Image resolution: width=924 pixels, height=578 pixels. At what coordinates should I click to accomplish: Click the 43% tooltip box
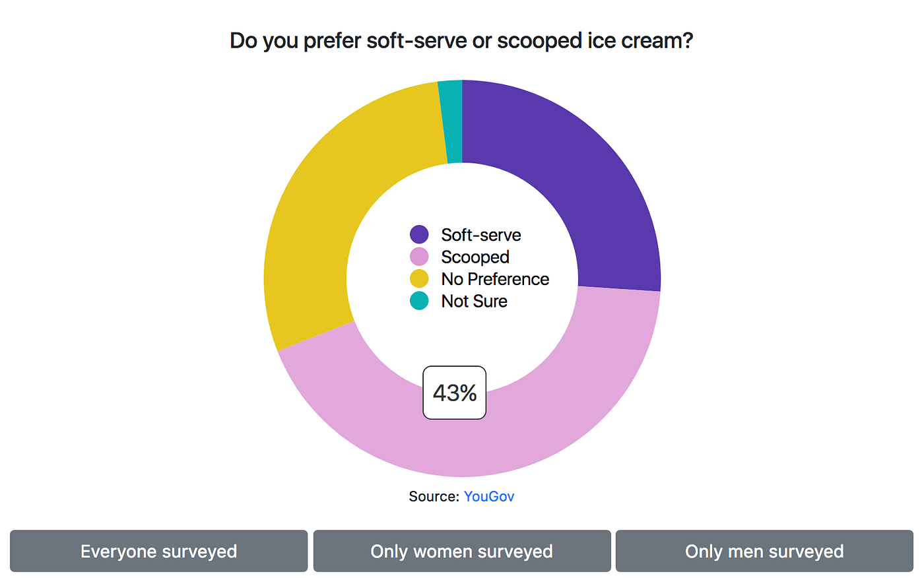(x=455, y=393)
